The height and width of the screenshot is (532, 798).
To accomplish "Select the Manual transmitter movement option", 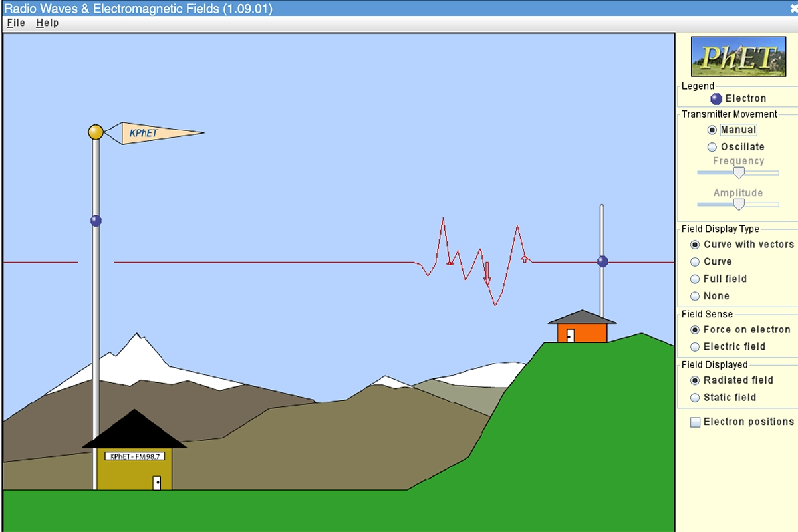I will 712,130.
